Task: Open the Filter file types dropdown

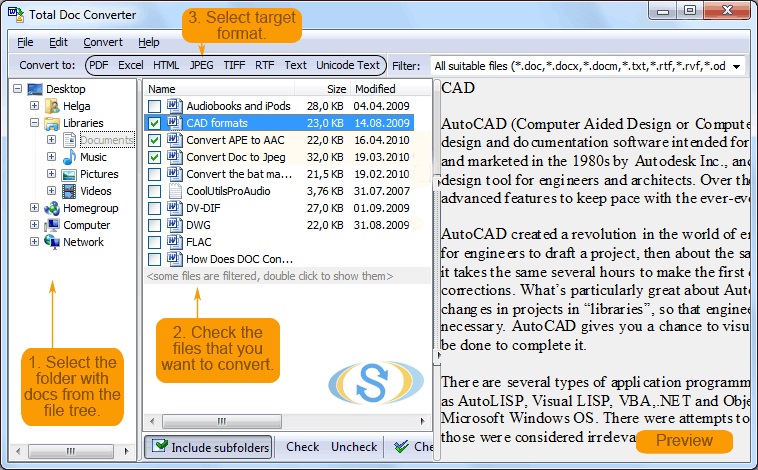Action: (x=736, y=66)
